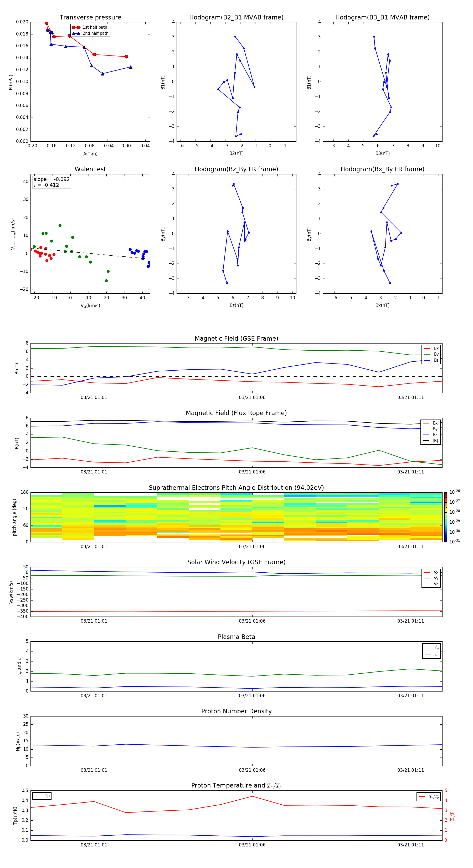Click the 'Bz(nT)' x-axis label
The height and width of the screenshot is (868, 473).
coord(236,305)
